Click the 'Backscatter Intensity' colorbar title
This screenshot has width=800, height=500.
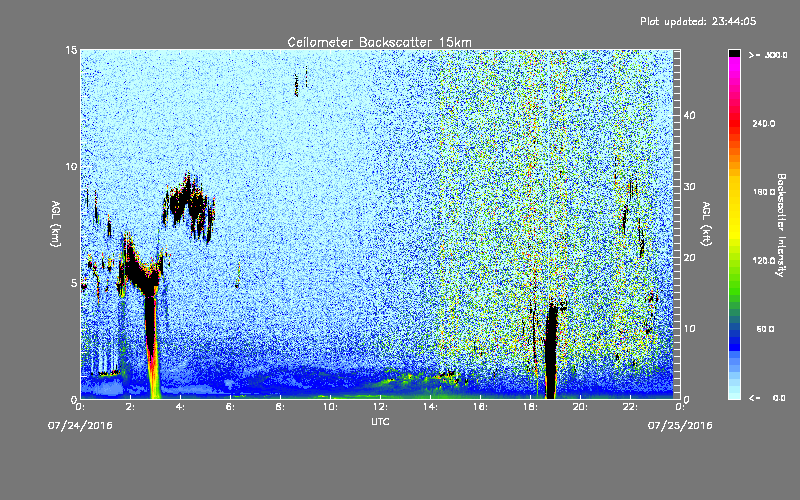tap(781, 225)
